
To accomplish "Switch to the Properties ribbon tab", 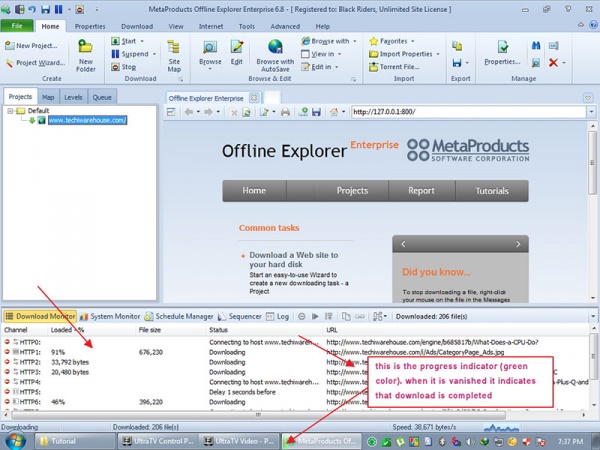I will pyautogui.click(x=90, y=26).
